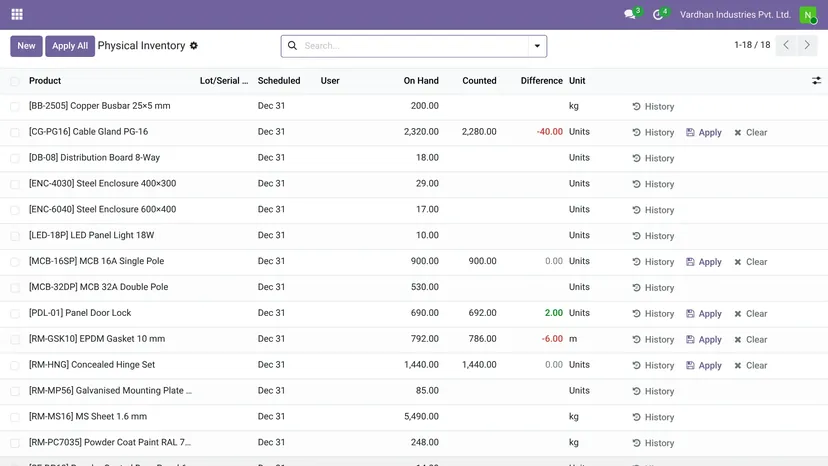Tick the Steel Enclosure 400×300 checkbox
828x466 pixels.
pos(15,184)
